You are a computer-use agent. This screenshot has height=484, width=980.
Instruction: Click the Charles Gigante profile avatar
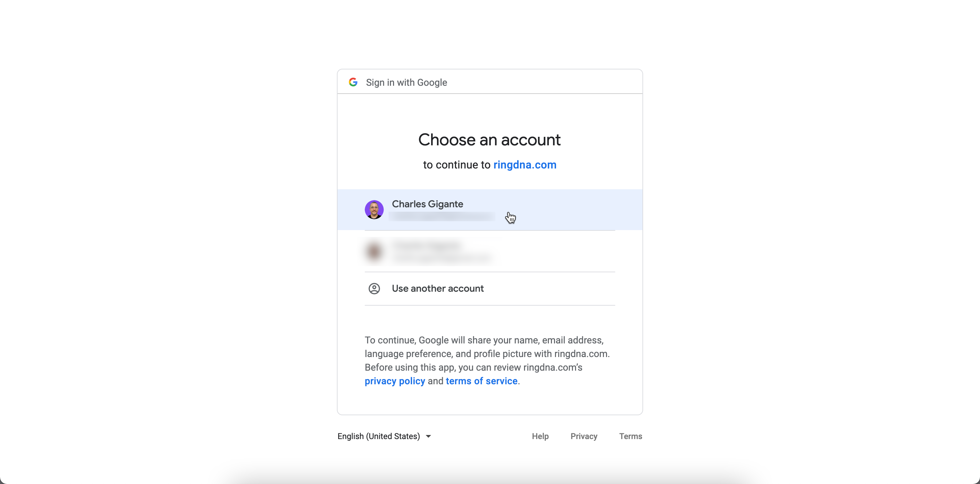click(x=374, y=210)
